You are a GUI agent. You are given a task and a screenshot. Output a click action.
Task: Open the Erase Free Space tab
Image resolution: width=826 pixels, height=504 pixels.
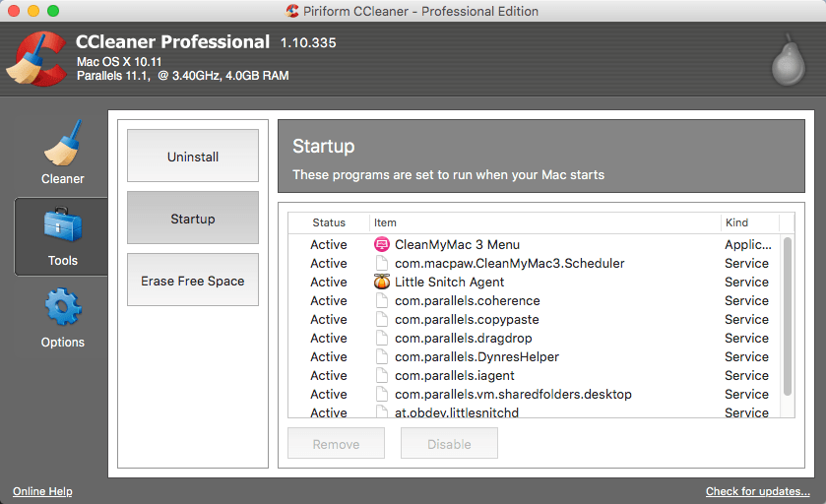tap(193, 281)
